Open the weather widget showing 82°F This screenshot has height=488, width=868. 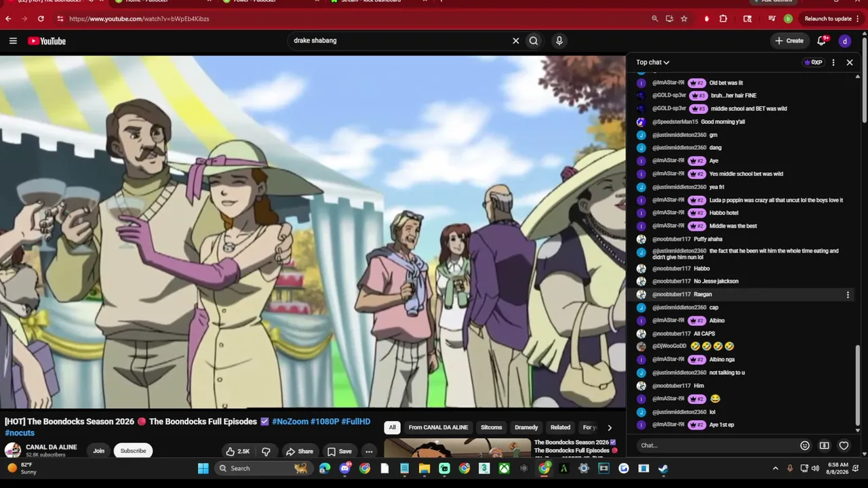point(22,468)
